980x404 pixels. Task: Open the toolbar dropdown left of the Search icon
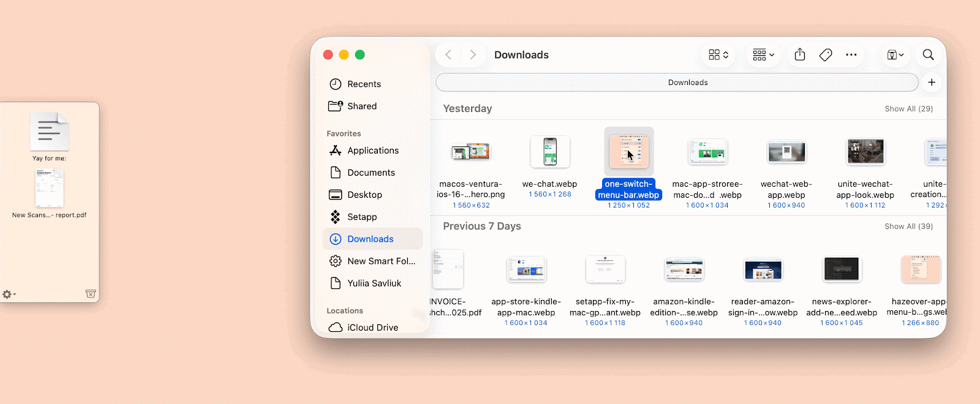(x=895, y=54)
